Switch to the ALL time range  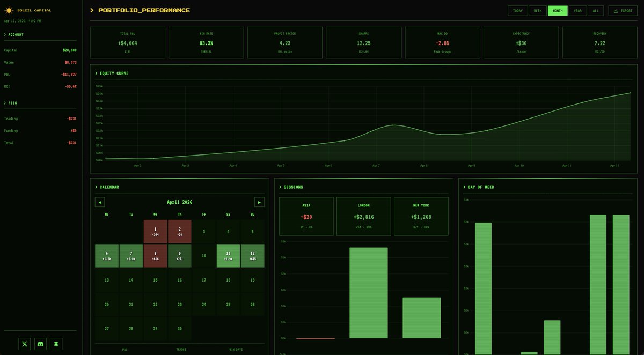point(596,11)
